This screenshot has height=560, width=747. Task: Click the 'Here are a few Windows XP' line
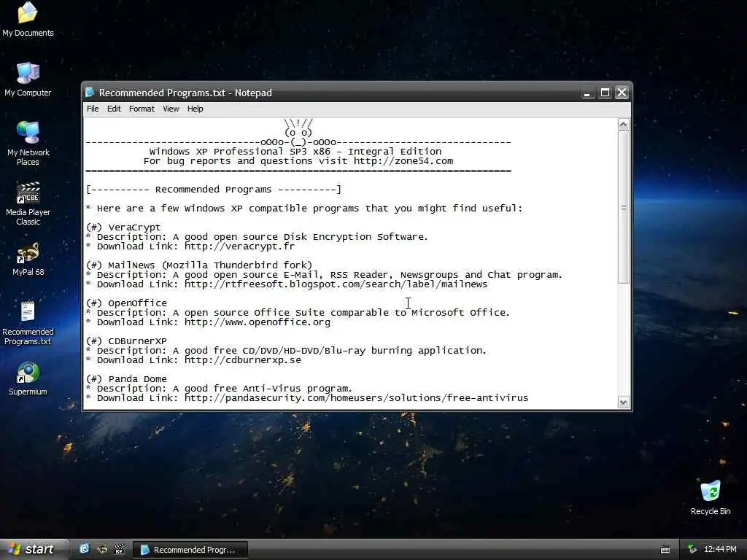pos(304,208)
